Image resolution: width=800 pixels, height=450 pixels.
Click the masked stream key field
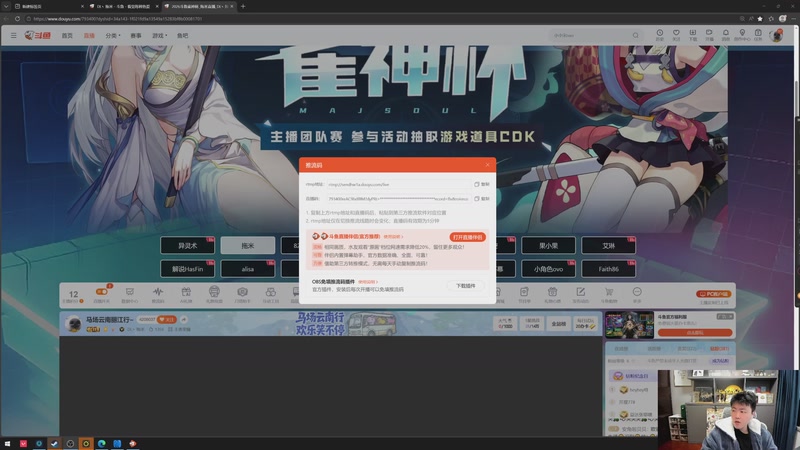[398, 198]
